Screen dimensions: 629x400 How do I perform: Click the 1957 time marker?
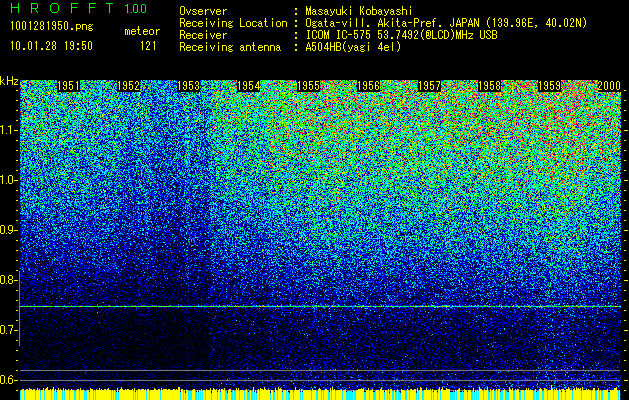429,86
